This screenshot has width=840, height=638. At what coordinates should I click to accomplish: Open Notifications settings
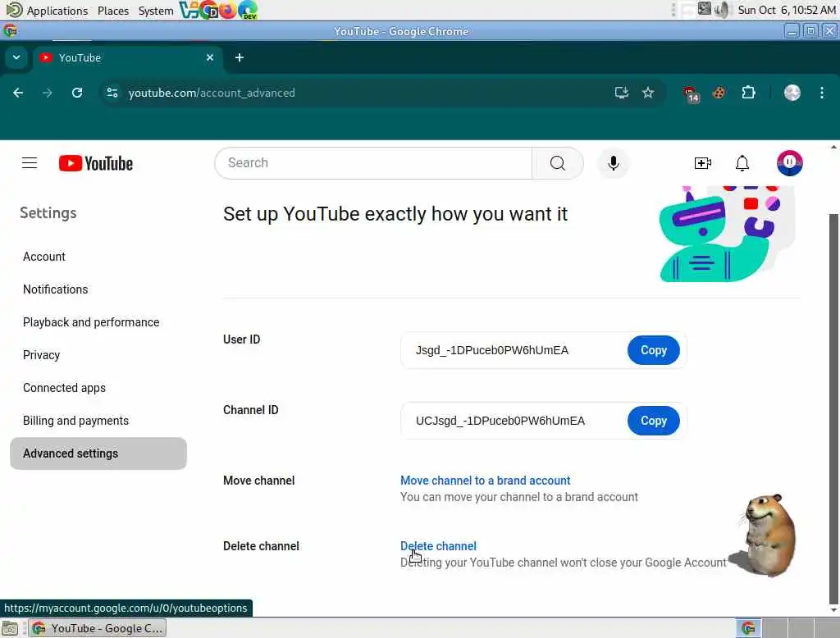click(x=55, y=289)
